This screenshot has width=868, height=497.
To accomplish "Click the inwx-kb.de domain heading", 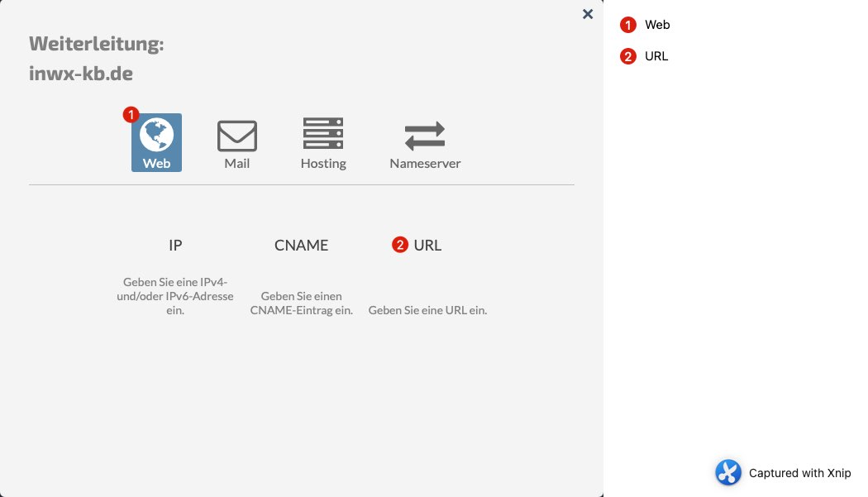I will [81, 73].
